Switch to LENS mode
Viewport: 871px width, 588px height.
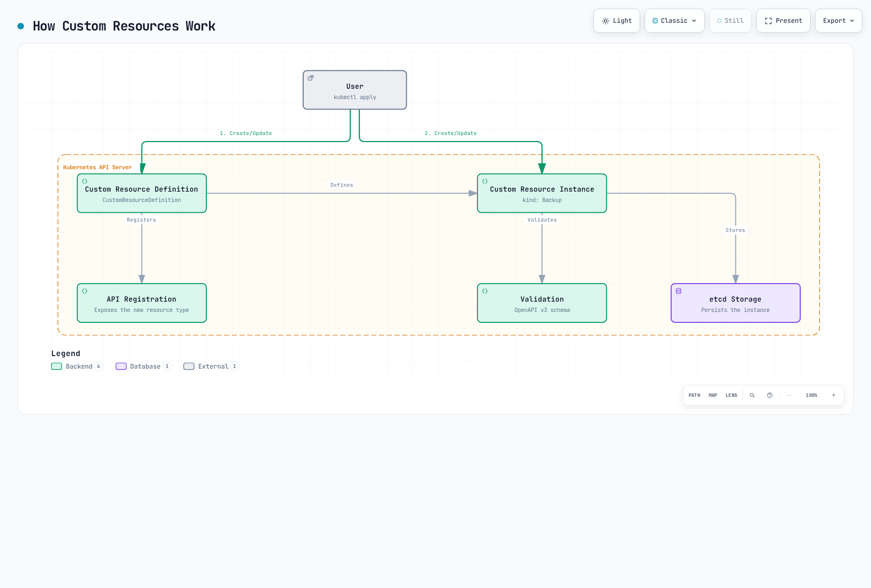(x=732, y=395)
